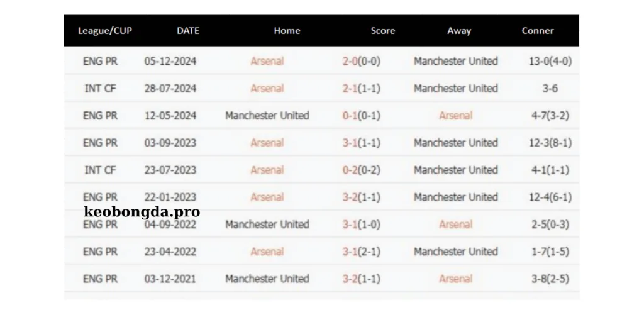Screen dimensions: 644x322
Task: Select INT CF league label for 23-07-2023
Action: click(x=101, y=170)
